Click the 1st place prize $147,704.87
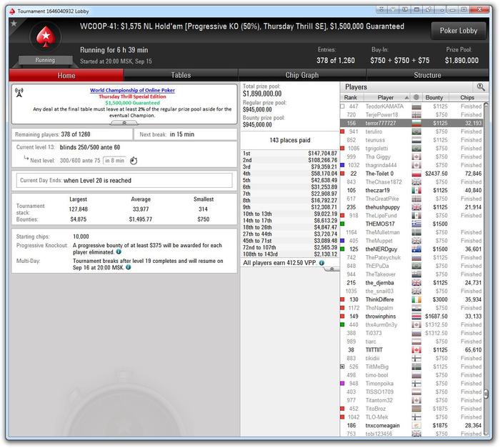Viewport: 500px width, 448px height. click(322, 154)
